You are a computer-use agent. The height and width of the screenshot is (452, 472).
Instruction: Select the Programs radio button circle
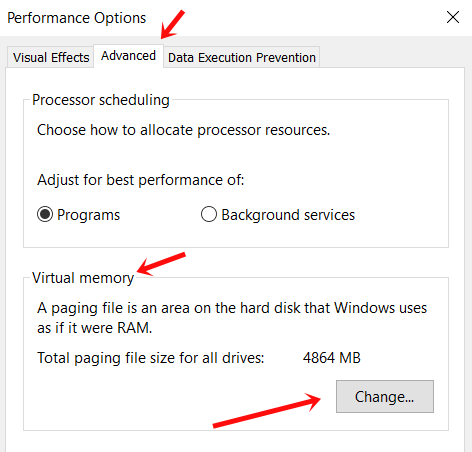45,214
